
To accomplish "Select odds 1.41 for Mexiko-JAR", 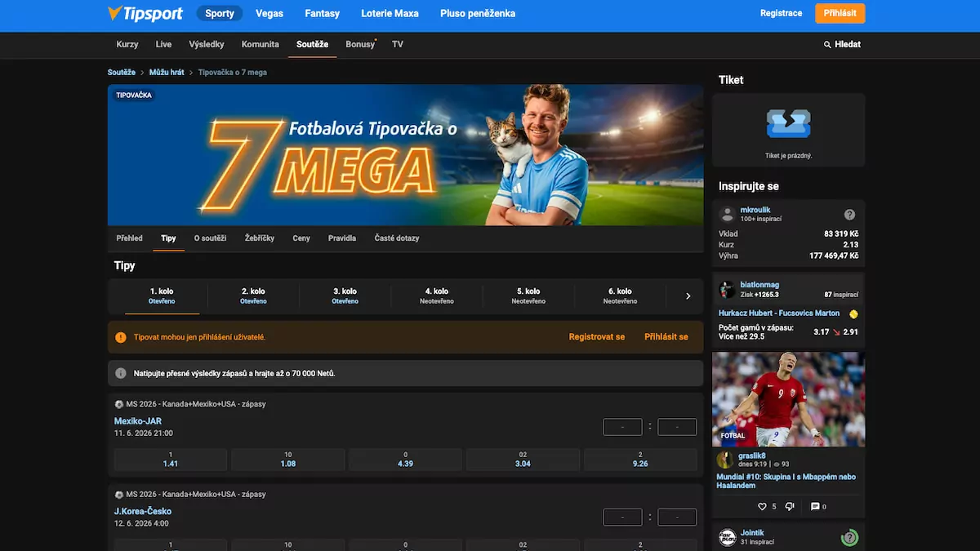I will (x=171, y=460).
